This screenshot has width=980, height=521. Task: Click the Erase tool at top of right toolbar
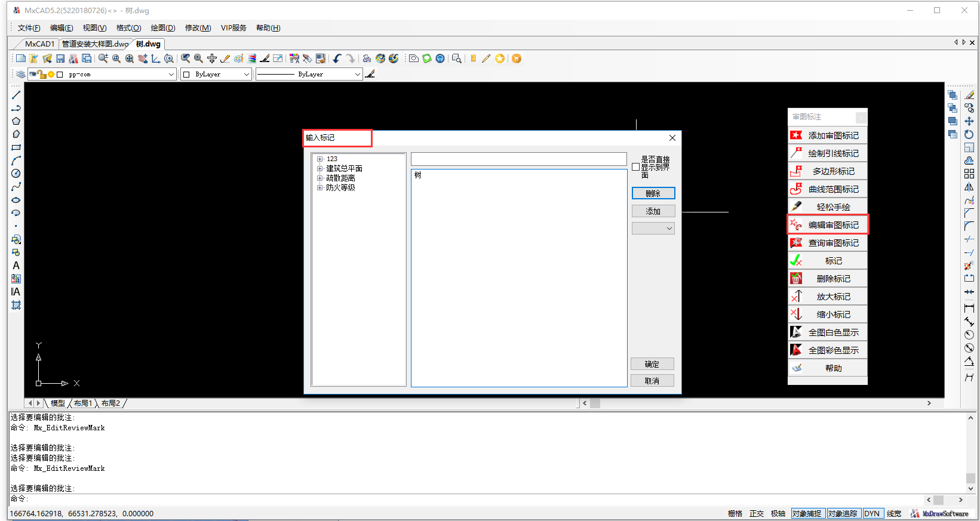[969, 95]
